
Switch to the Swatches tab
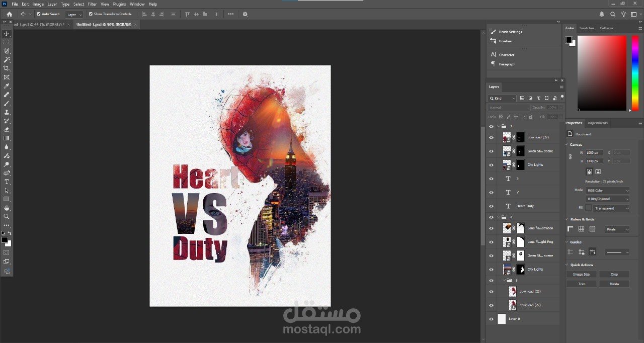coord(587,28)
